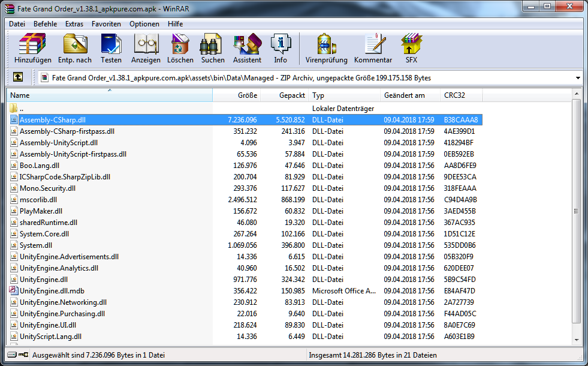
Task: Select UnityEngine.dll file
Action: coord(44,279)
